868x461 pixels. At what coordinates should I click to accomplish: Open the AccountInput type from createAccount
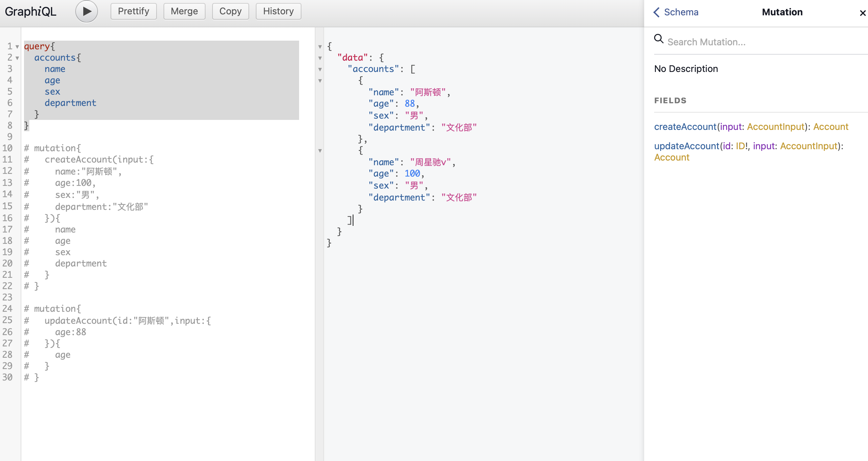[775, 127]
